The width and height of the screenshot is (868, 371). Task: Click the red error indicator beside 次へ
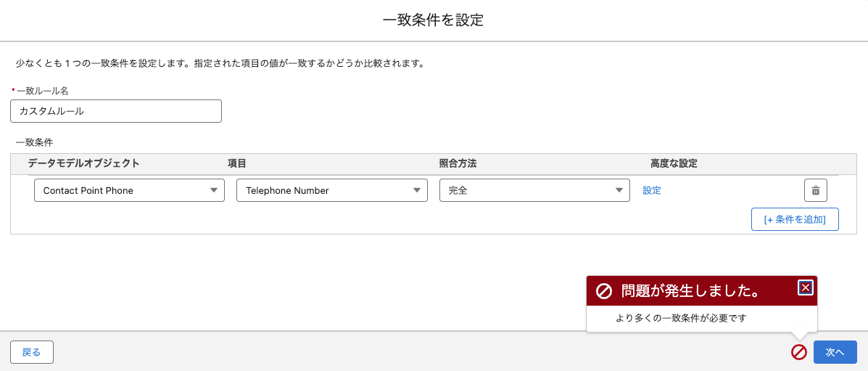tap(799, 351)
